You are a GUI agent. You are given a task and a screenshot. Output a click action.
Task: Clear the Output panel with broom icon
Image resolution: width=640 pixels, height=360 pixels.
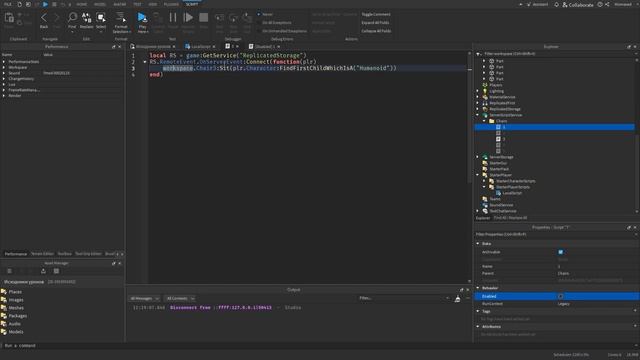pyautogui.click(x=458, y=298)
